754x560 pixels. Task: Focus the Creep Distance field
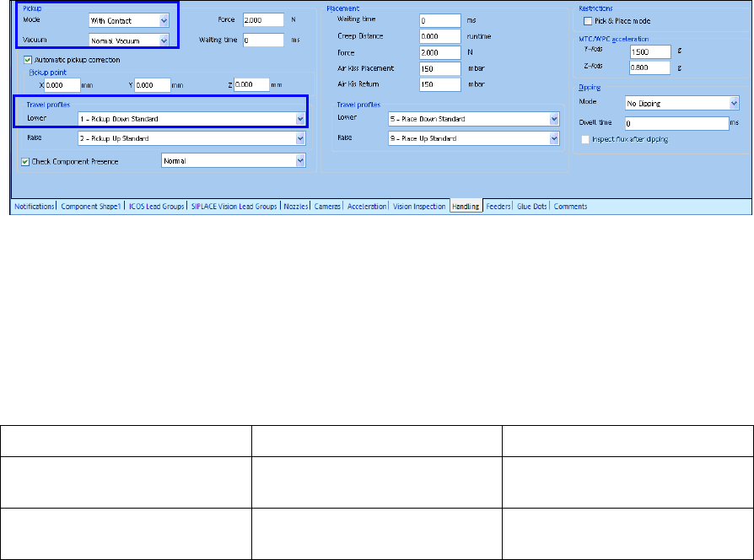[x=439, y=36]
